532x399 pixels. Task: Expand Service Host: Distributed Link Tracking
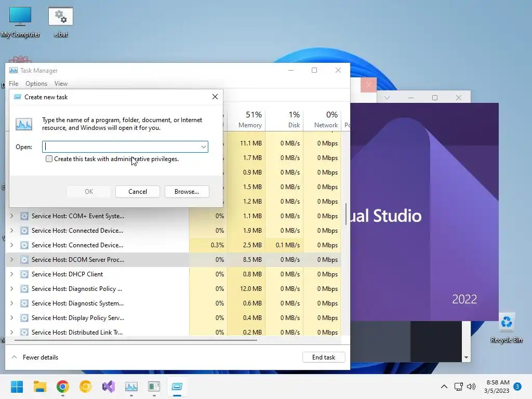[x=11, y=332]
